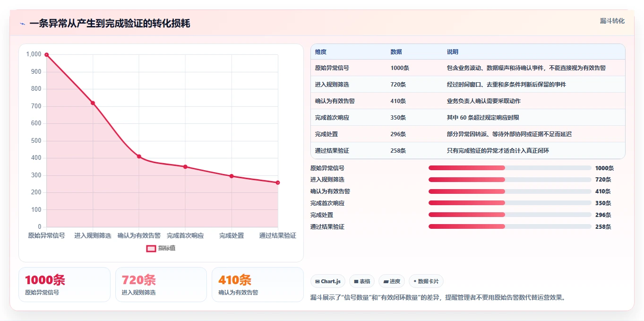Select the 进入规则筛选 table row label
Viewport: 644px width, 321px height.
tap(332, 85)
